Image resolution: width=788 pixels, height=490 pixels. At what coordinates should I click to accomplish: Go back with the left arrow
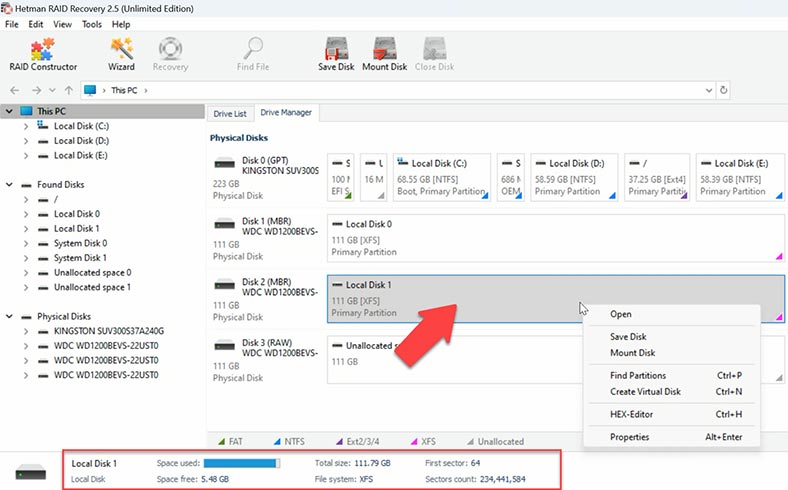(x=15, y=90)
